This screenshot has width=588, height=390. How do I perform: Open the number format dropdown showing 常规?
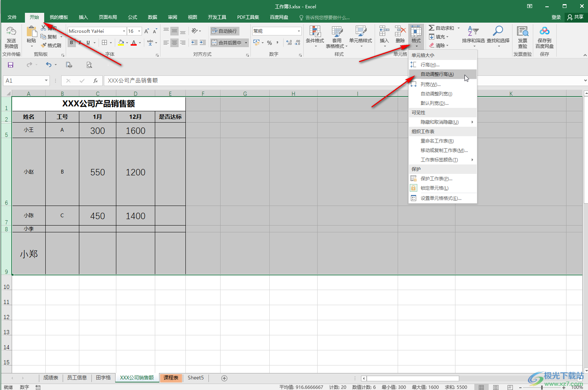(x=299, y=31)
